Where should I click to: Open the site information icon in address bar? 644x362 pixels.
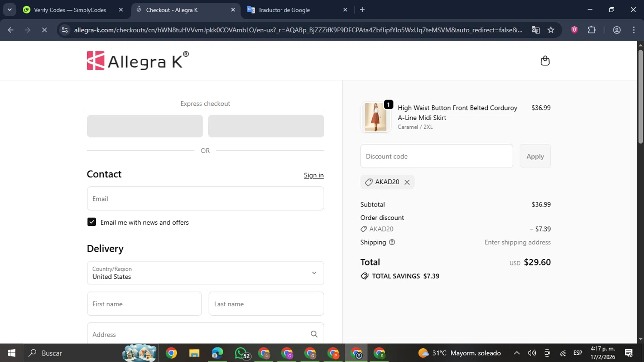click(x=65, y=30)
